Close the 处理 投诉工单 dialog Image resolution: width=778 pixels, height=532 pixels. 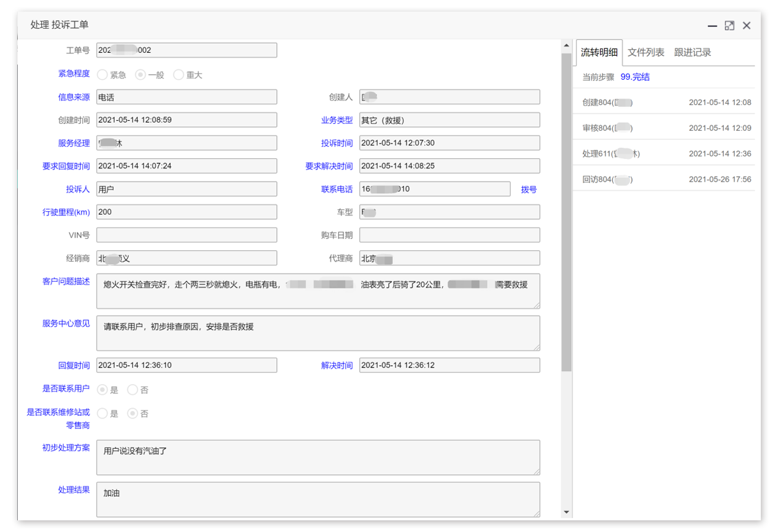(747, 26)
